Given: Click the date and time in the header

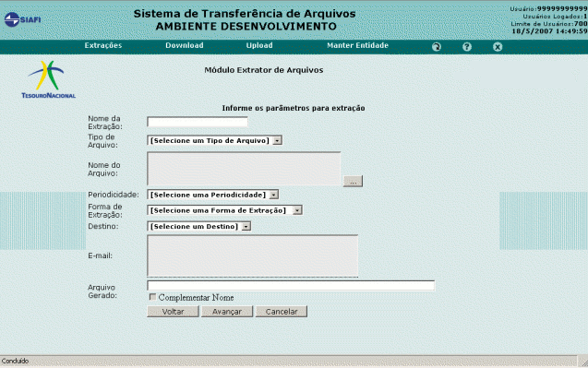Looking at the screenshot, I should (x=549, y=31).
